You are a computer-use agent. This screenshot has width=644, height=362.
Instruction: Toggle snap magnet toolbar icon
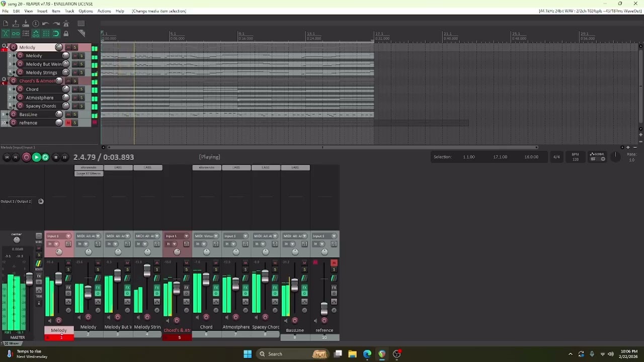[56, 34]
